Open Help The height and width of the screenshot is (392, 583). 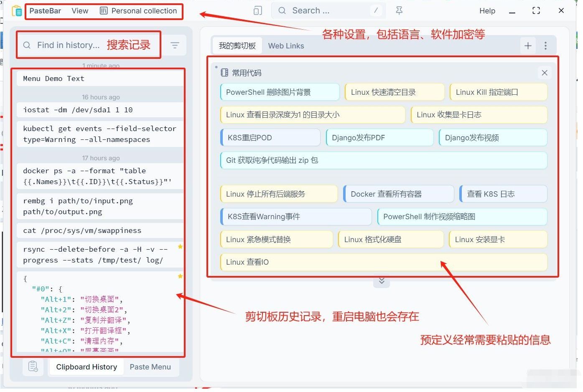point(487,10)
